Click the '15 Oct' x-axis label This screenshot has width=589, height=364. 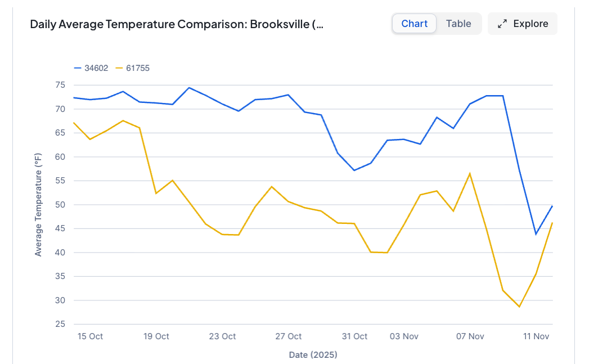click(x=90, y=336)
